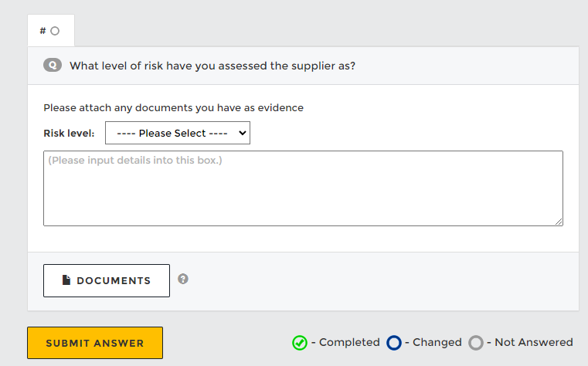Screen dimensions: 588x366
Task: Click the status circle in the # tab
Action: [55, 31]
